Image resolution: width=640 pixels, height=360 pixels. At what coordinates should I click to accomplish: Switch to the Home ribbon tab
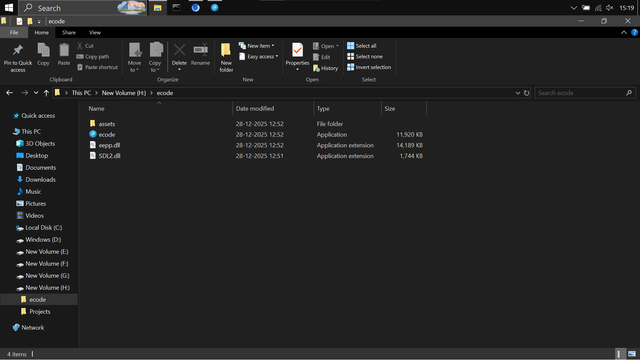(x=42, y=33)
